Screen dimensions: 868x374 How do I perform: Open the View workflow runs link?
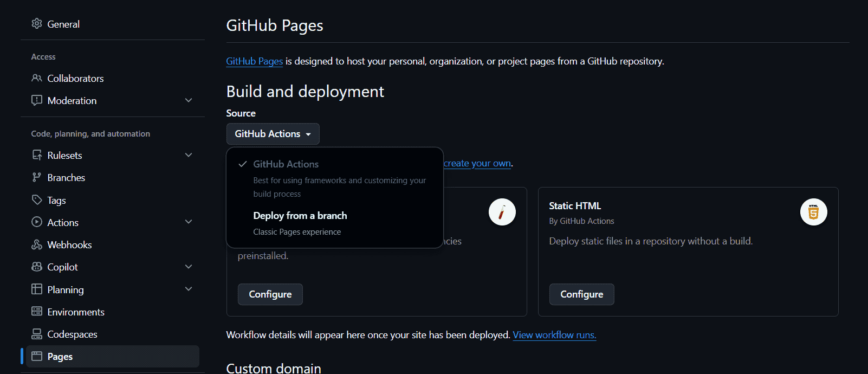[x=554, y=335]
